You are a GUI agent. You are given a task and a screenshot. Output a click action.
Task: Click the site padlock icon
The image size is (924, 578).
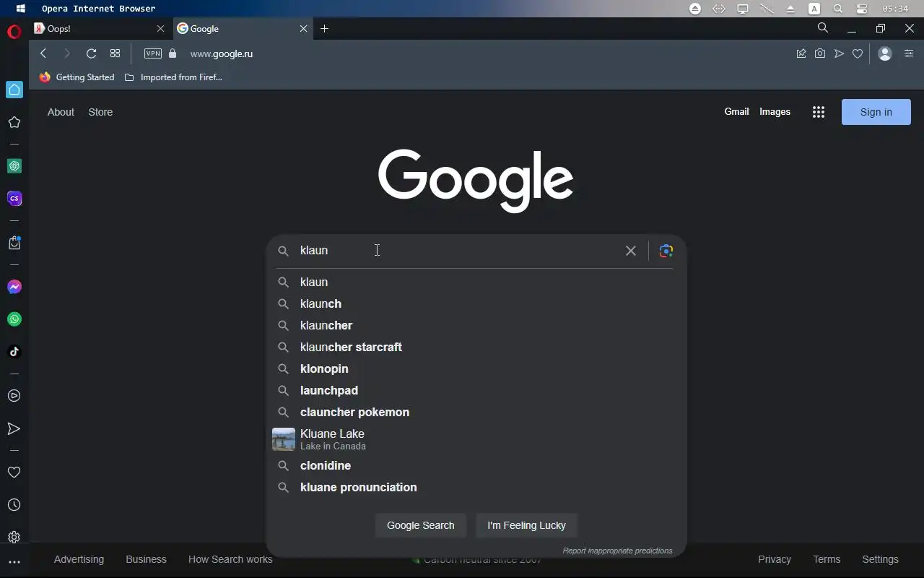pyautogui.click(x=173, y=53)
